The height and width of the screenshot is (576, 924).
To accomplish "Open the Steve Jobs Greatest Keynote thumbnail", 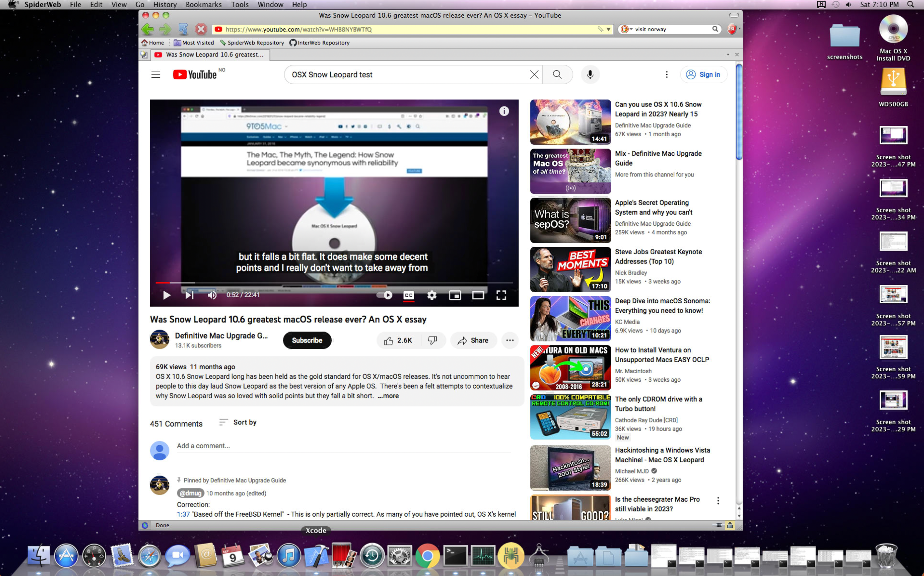I will tap(570, 269).
